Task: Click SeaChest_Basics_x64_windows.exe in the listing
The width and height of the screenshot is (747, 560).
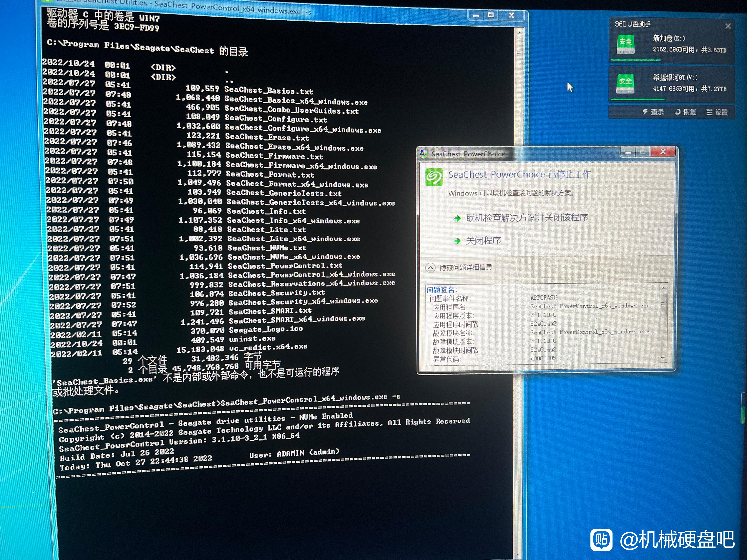Action: coord(296,101)
